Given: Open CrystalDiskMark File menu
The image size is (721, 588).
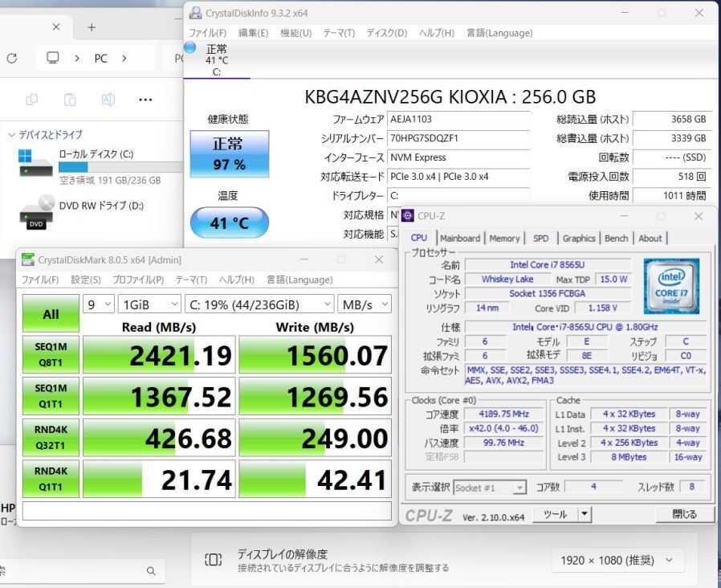Looking at the screenshot, I should (x=40, y=280).
